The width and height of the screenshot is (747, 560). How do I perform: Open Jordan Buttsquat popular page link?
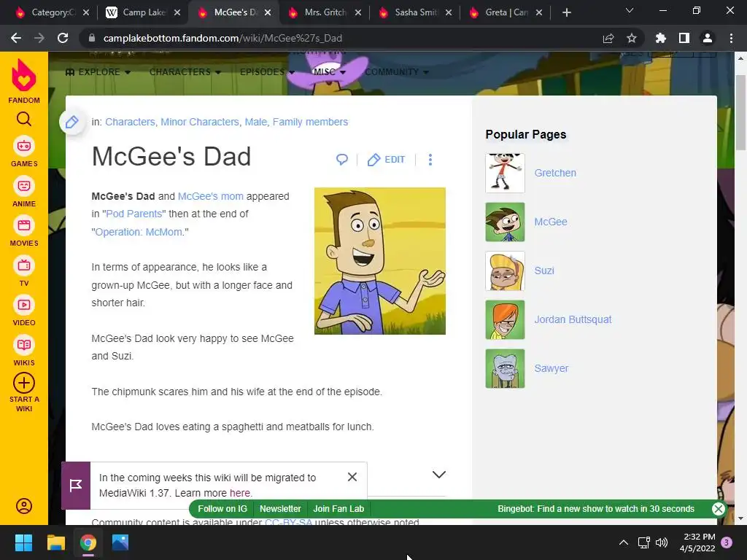coord(573,319)
